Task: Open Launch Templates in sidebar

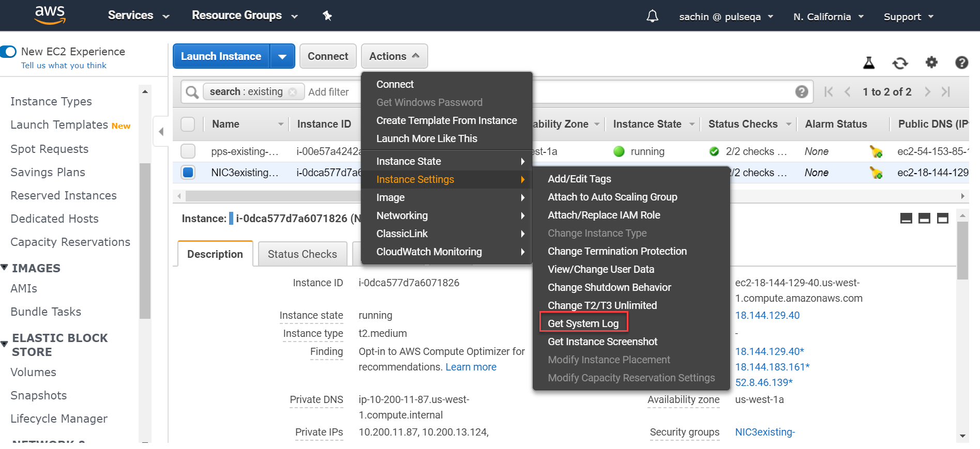Action: pos(59,125)
